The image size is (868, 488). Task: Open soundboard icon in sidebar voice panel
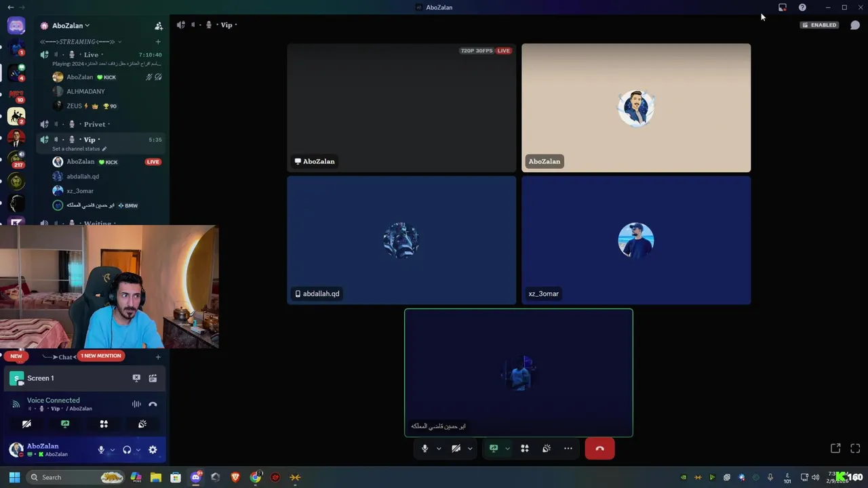(x=142, y=424)
